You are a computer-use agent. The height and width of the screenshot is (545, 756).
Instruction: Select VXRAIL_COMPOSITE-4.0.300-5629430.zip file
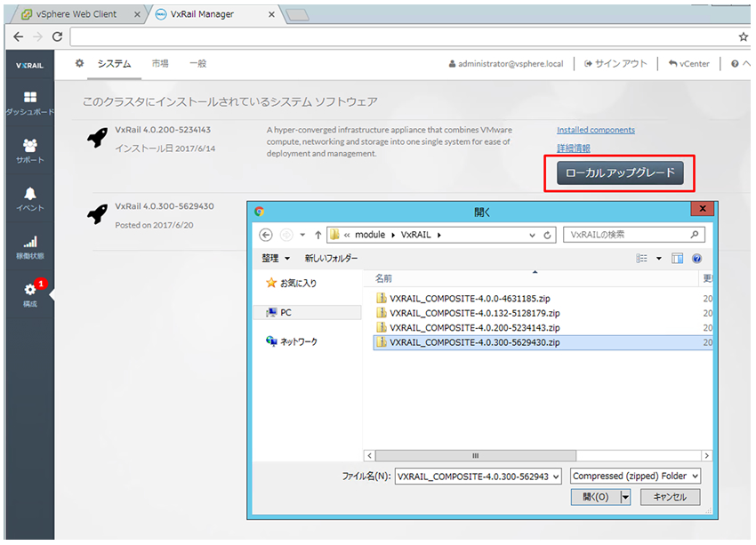543,342
